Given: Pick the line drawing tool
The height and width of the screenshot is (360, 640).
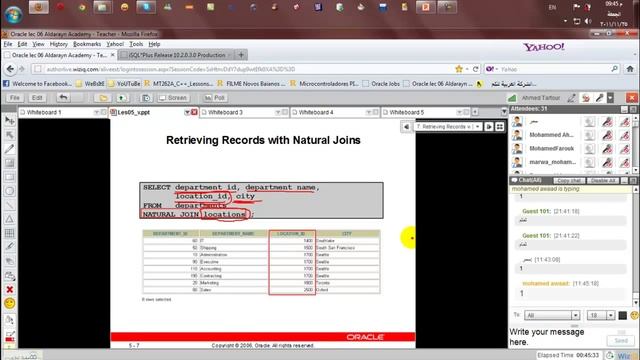Looking at the screenshot, I should click(x=9, y=205).
